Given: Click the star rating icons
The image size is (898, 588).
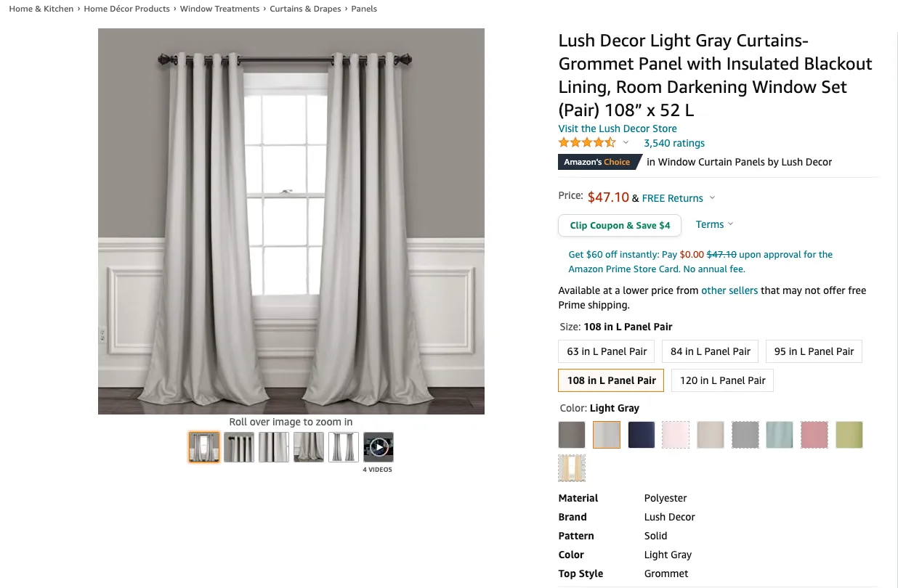Looking at the screenshot, I should click(x=587, y=143).
